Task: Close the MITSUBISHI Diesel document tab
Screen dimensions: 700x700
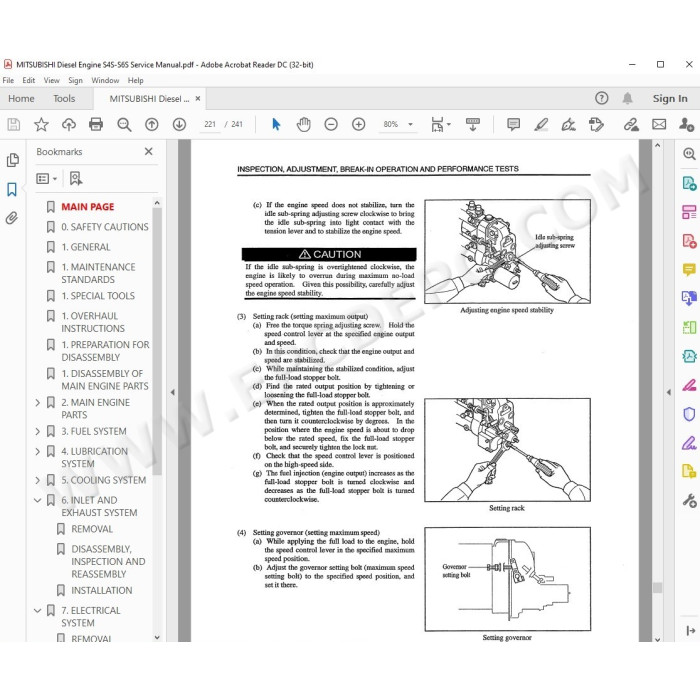Action: 198,99
